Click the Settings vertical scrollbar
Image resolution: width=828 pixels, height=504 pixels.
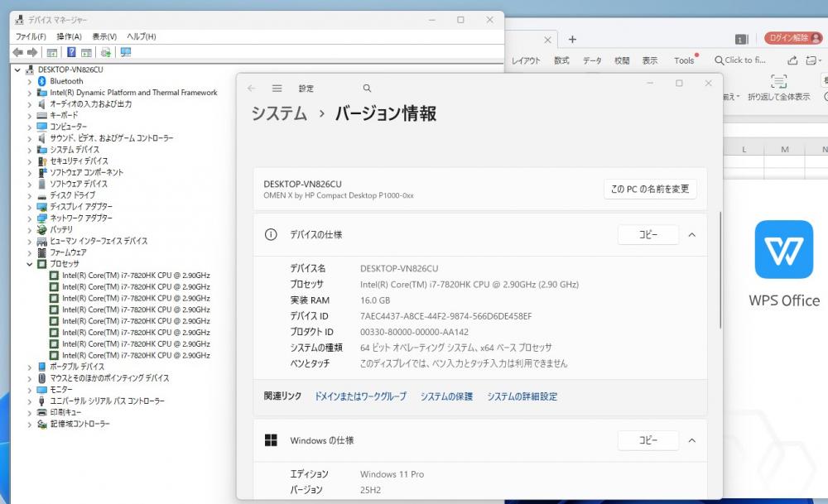click(x=720, y=270)
